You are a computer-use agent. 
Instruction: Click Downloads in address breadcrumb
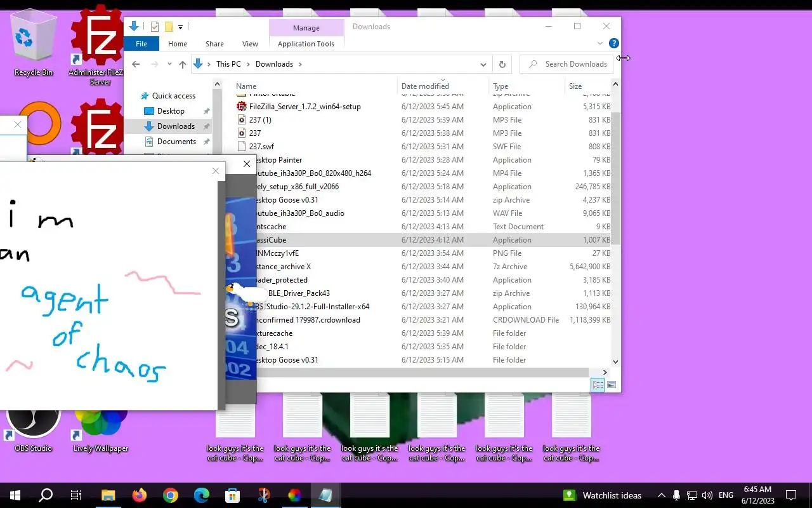coord(274,64)
